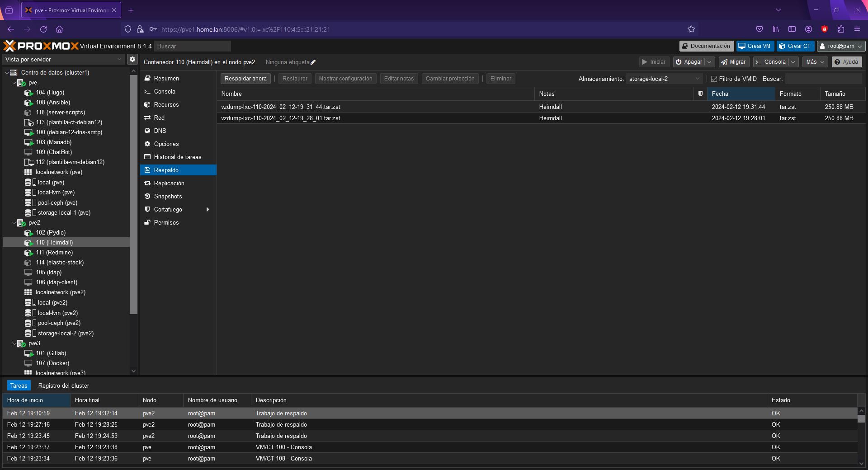Collapse the pve2 node in tree

14,223
